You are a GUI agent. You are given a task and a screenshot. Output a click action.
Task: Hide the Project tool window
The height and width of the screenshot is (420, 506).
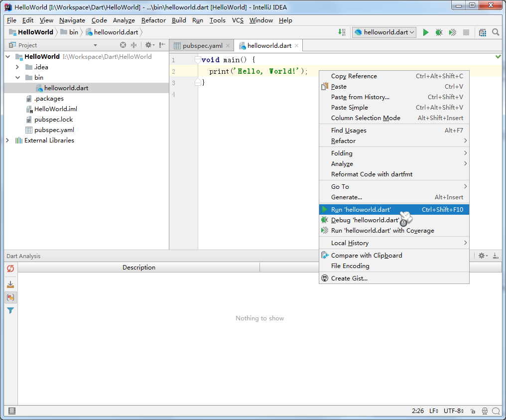click(x=162, y=45)
